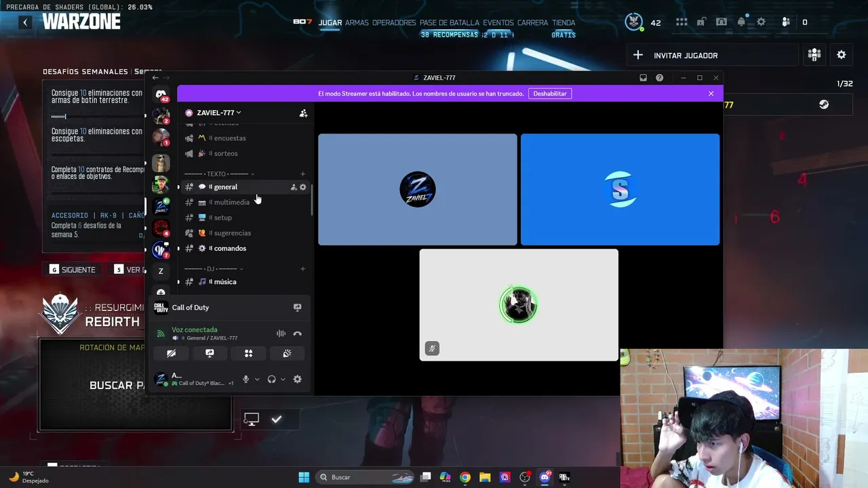Open Microsoft 365 Copilot taskbar icon
Screen dimensions: 868x488
446,477
